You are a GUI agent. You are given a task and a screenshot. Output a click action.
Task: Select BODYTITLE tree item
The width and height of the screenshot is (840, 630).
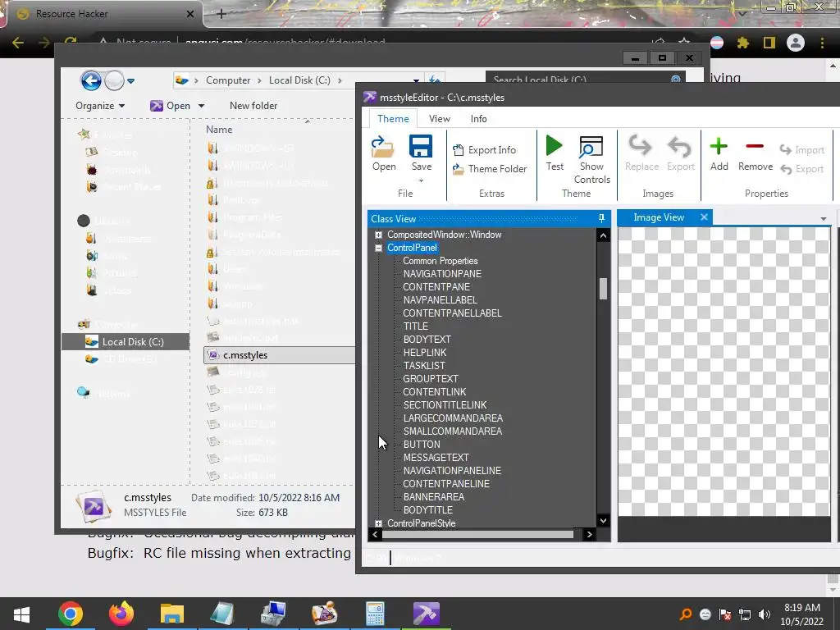pyautogui.click(x=427, y=510)
